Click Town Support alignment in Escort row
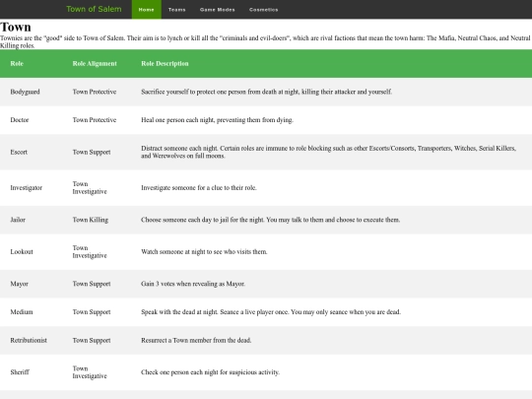The width and height of the screenshot is (532, 399). (92, 152)
